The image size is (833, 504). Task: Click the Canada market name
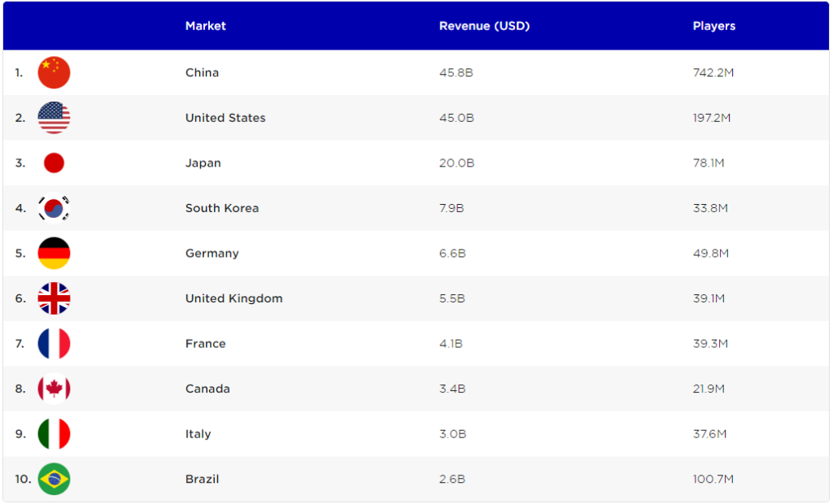(207, 389)
